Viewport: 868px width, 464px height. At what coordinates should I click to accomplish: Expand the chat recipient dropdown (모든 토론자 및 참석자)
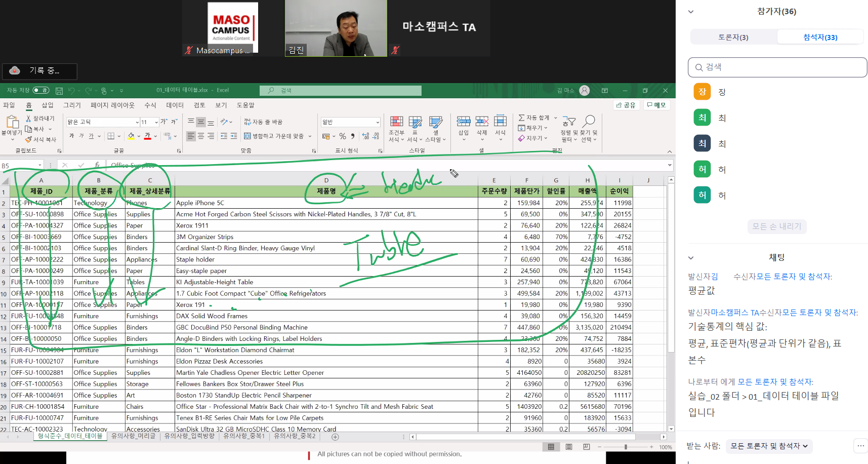769,446
